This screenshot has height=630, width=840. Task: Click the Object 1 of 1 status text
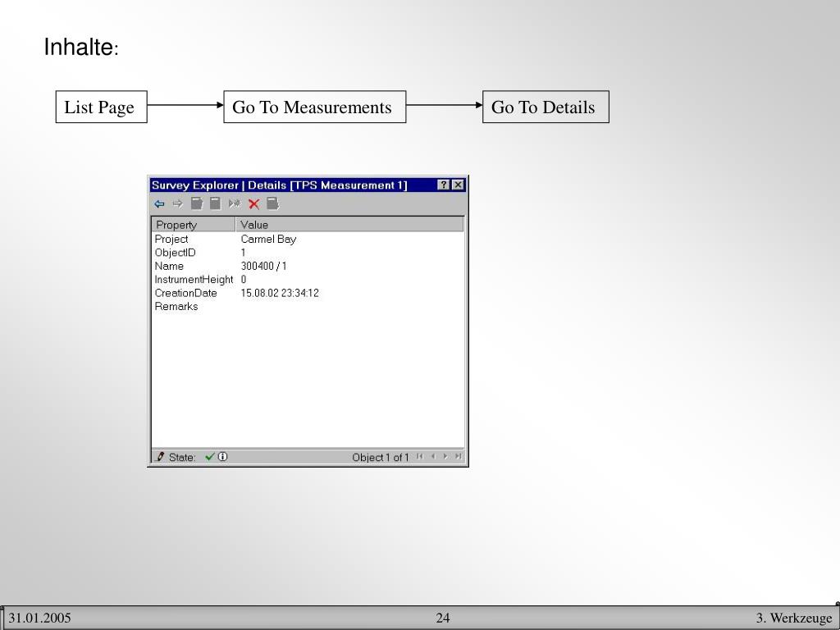[x=381, y=457]
